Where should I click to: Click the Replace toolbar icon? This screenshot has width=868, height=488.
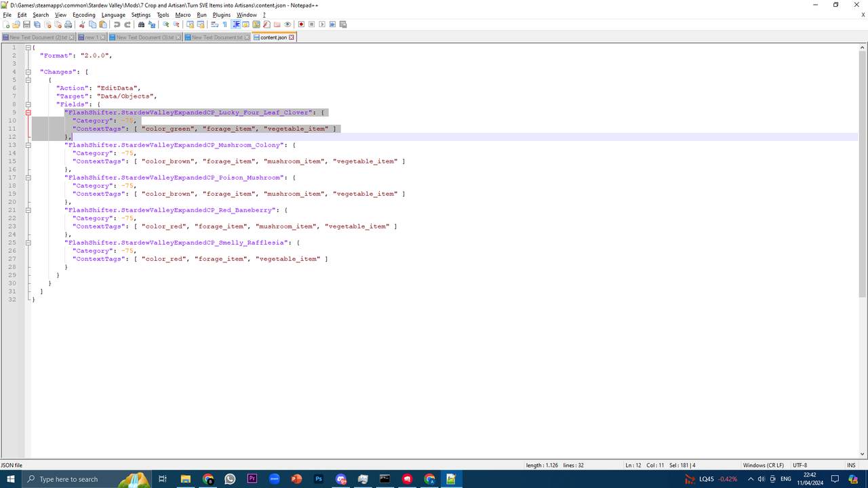151,24
